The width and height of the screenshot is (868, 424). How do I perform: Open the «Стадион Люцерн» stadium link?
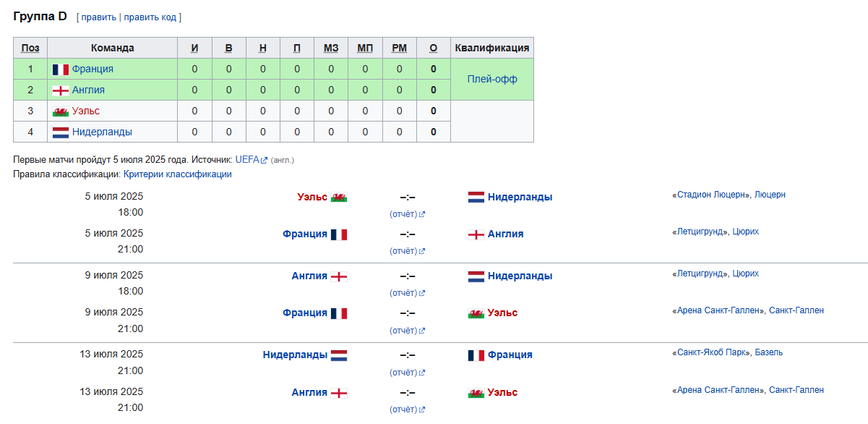tap(710, 195)
